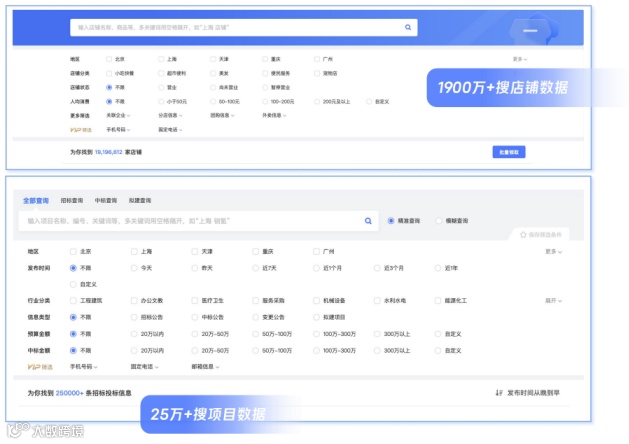Click the 批量领取 button
Image resolution: width=629 pixels, height=444 pixels.
(509, 152)
